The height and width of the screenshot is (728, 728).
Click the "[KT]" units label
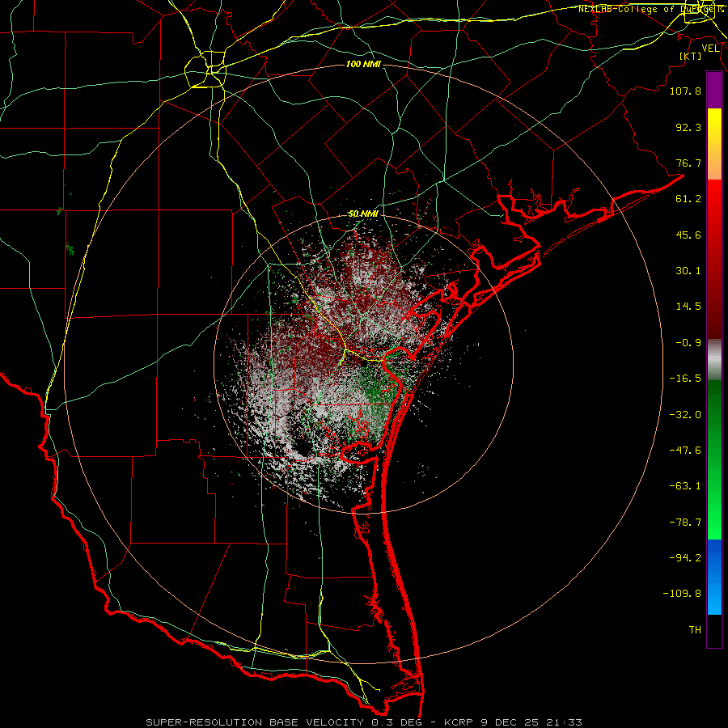[691, 56]
